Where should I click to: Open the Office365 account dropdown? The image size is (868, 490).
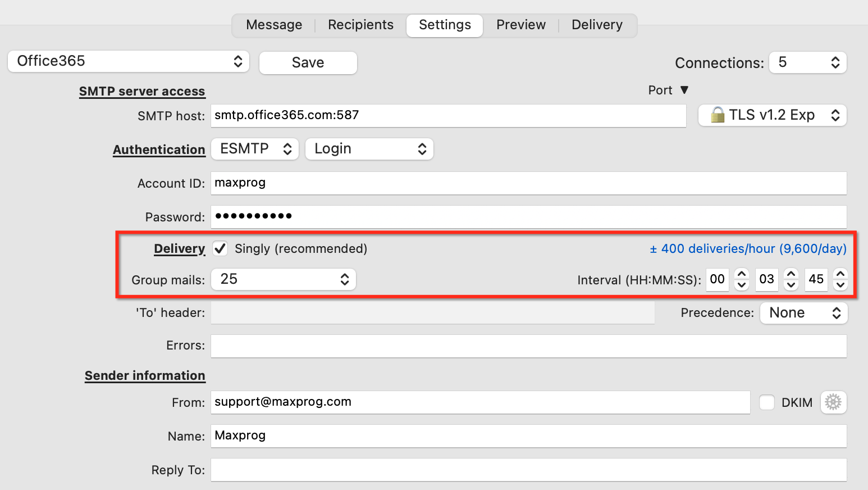pyautogui.click(x=129, y=61)
